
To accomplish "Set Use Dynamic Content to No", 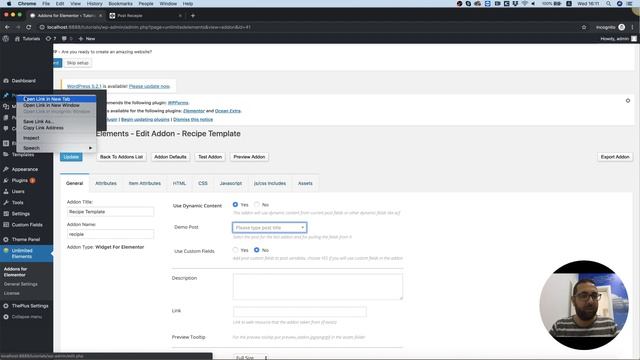I will tap(256, 204).
